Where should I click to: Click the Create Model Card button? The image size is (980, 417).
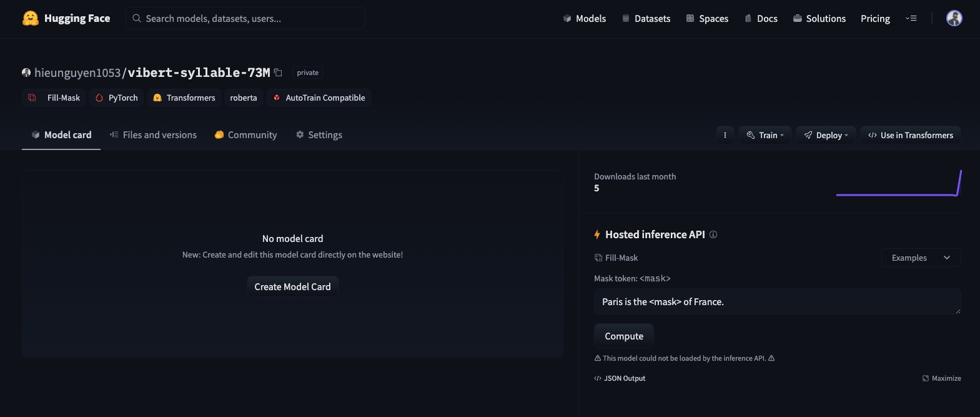pyautogui.click(x=292, y=286)
